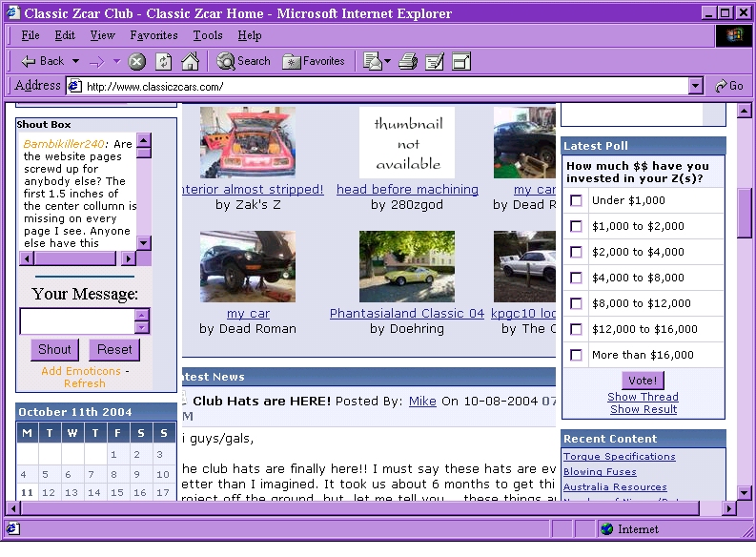This screenshot has width=756, height=557.
Task: Open the File menu
Action: 31,35
